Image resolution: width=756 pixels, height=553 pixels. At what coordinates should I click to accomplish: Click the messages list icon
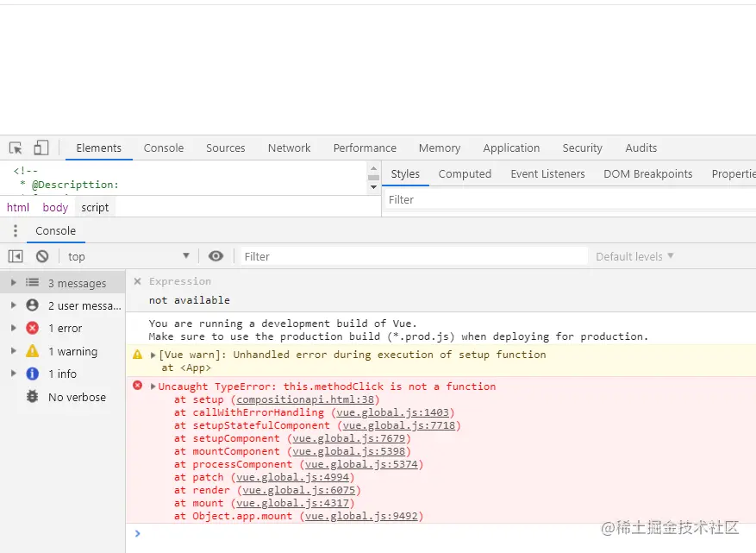pos(32,282)
